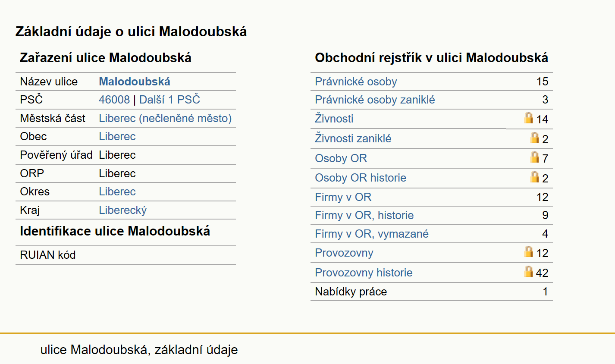615x364 pixels.
Task: Select the Okres Liberec link
Action: [117, 191]
